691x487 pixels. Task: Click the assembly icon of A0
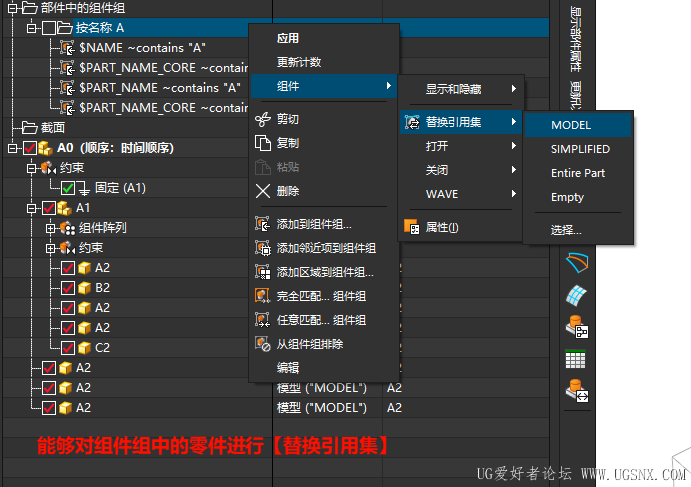45,148
